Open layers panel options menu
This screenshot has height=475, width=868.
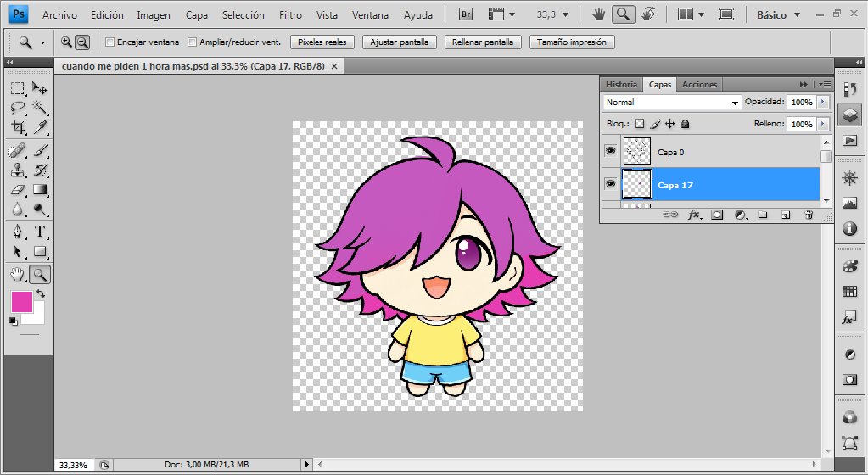click(x=824, y=85)
